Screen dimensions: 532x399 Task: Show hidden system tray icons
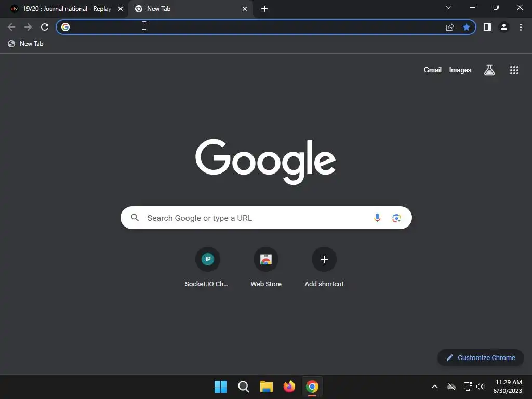click(435, 387)
